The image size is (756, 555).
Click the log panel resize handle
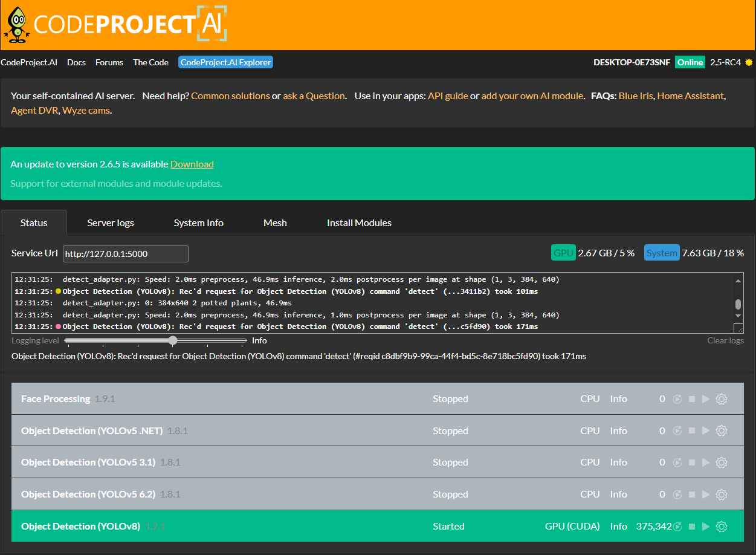[738, 328]
